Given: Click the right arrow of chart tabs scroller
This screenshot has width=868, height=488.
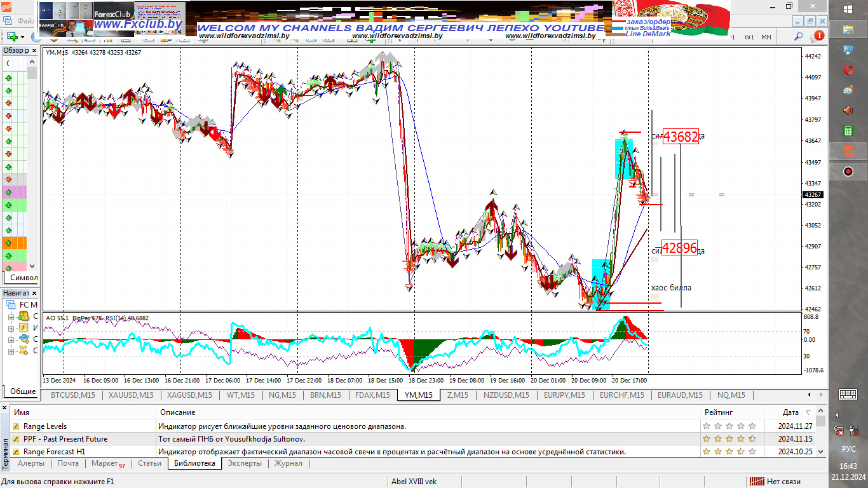Looking at the screenshot, I should (820, 395).
